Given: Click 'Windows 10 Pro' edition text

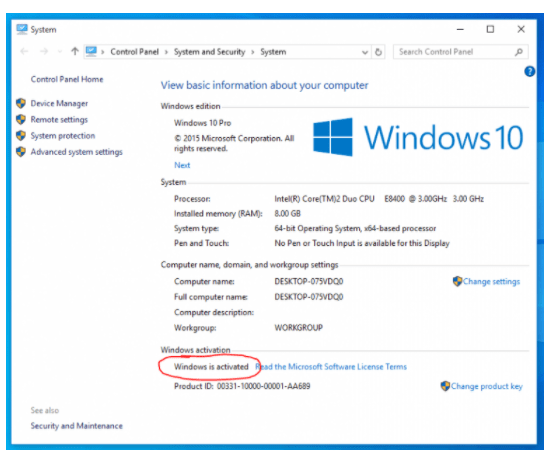Looking at the screenshot, I should pos(202,123).
